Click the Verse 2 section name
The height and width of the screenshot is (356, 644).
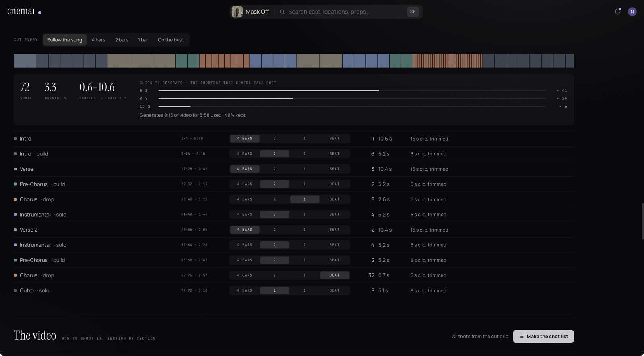pyautogui.click(x=29, y=230)
